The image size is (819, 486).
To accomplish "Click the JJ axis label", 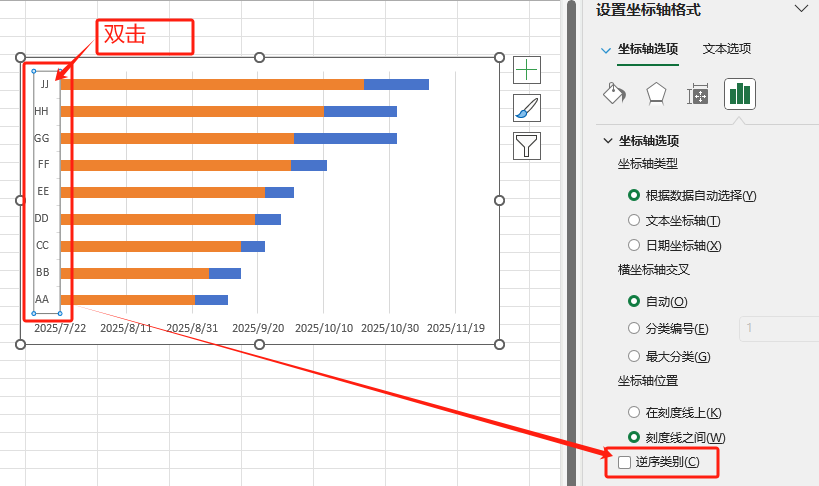I will [x=45, y=84].
